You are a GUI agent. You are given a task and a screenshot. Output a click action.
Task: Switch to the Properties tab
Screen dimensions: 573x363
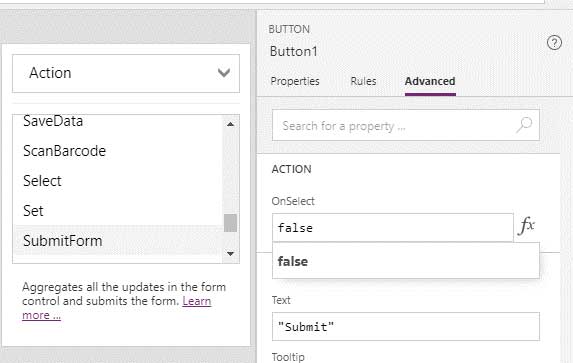tap(295, 81)
